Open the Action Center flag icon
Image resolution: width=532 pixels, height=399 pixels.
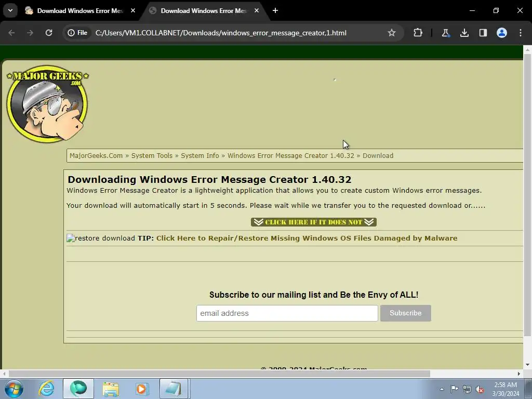[454, 389]
